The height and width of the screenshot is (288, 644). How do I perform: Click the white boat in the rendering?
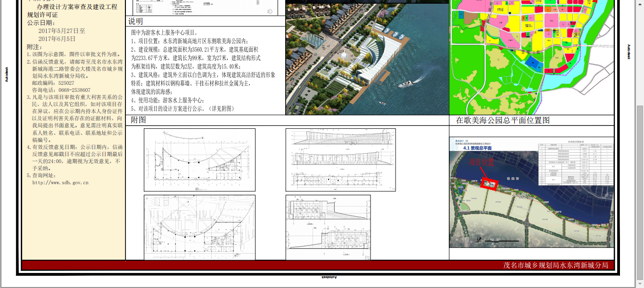point(406,84)
